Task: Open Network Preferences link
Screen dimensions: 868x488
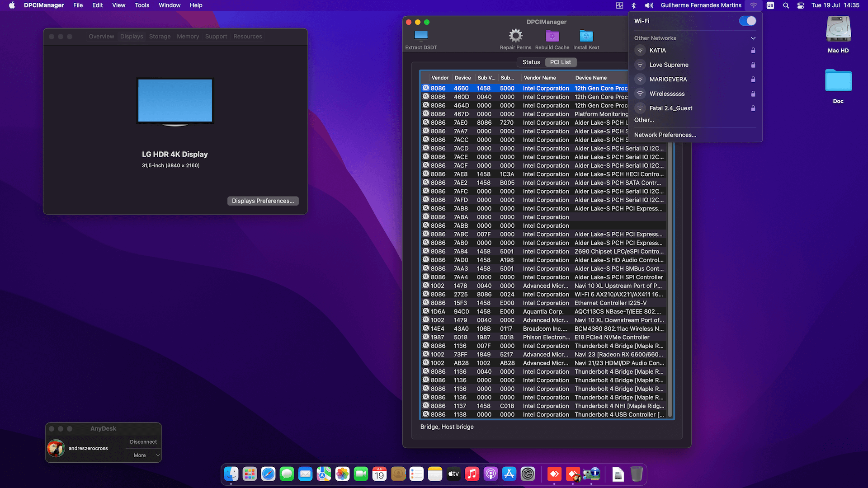Action: [665, 135]
